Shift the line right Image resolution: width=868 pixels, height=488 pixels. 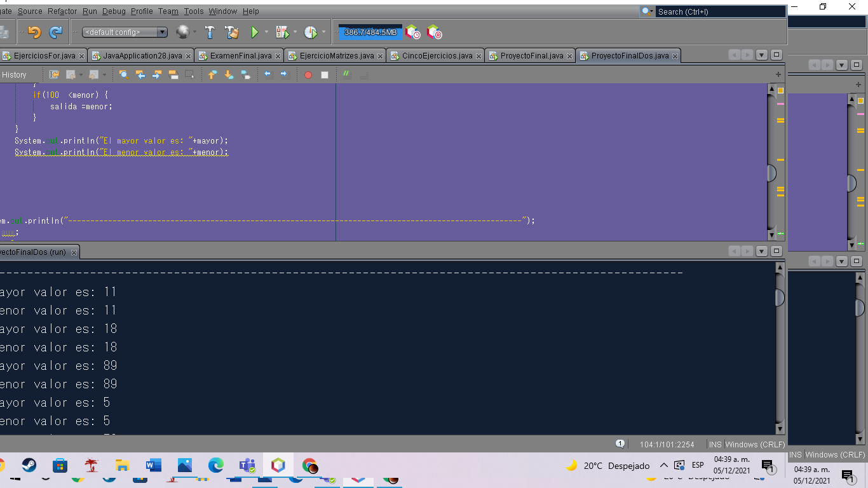tap(284, 74)
